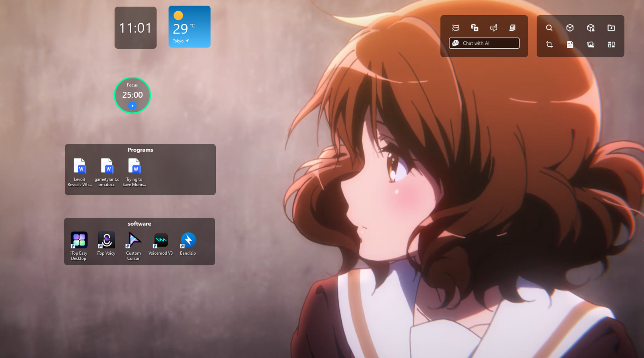Image resolution: width=644 pixels, height=358 pixels.
Task: Click the plain box icon in quick tools
Action: (x=570, y=28)
